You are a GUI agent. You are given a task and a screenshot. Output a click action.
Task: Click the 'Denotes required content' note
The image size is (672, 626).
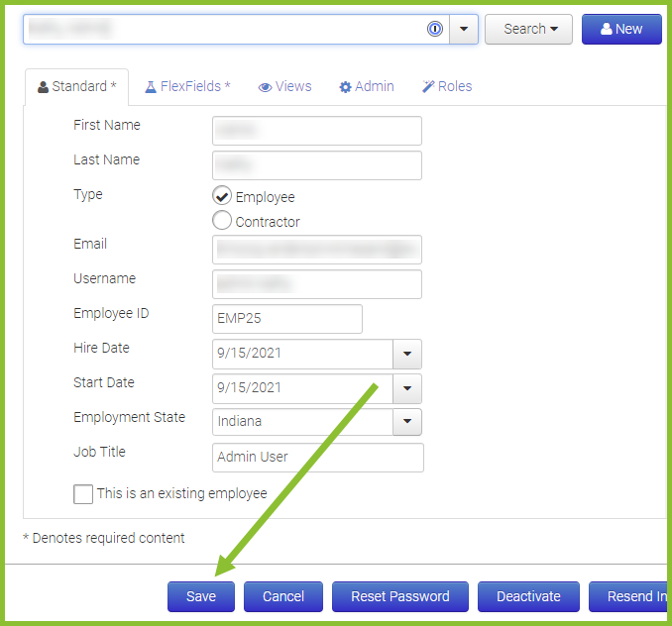point(104,538)
